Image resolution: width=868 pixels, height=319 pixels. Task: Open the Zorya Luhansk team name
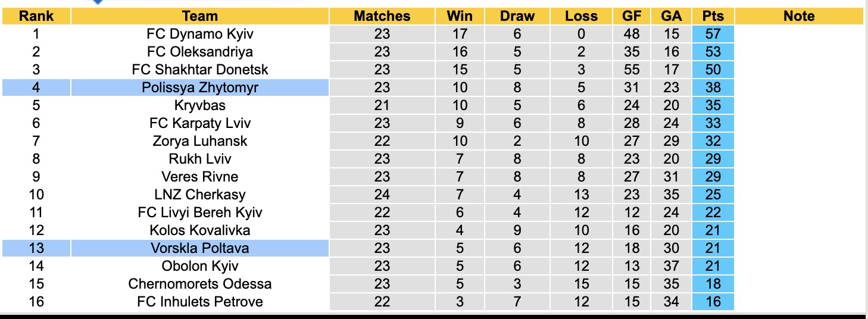(x=200, y=141)
